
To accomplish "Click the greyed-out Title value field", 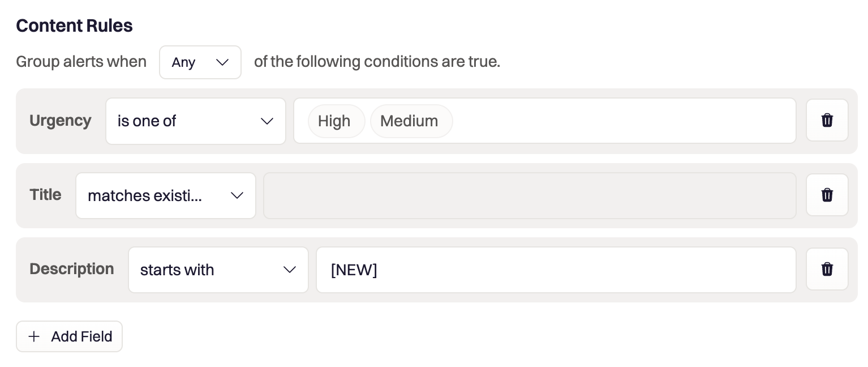I will pos(529,195).
